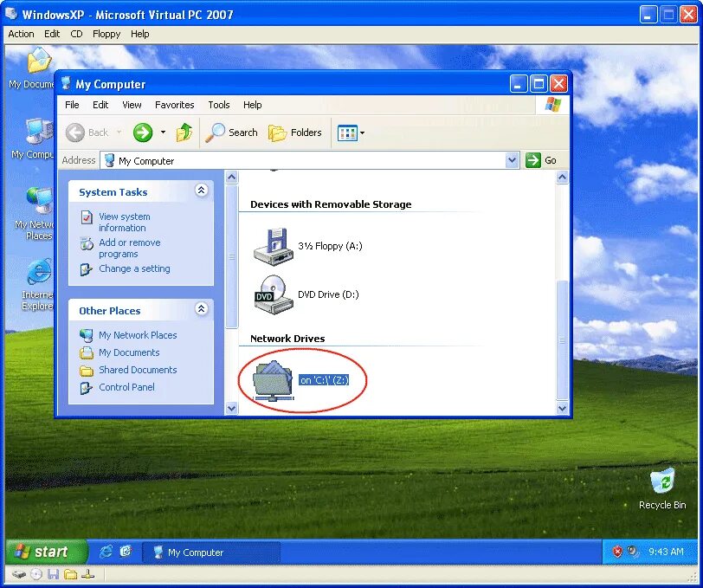Viewport: 703px width, 588px height.
Task: Select the 3½ Floppy (A:) drive icon
Action: [x=274, y=247]
